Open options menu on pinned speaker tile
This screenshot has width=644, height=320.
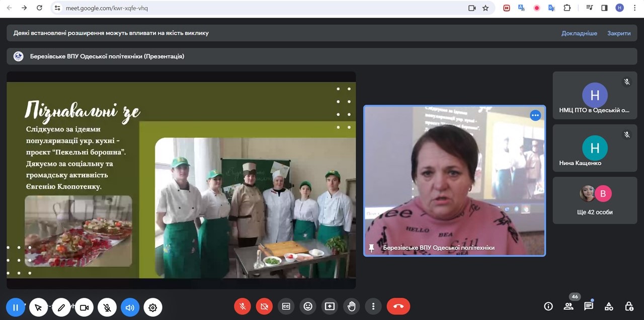pyautogui.click(x=535, y=116)
